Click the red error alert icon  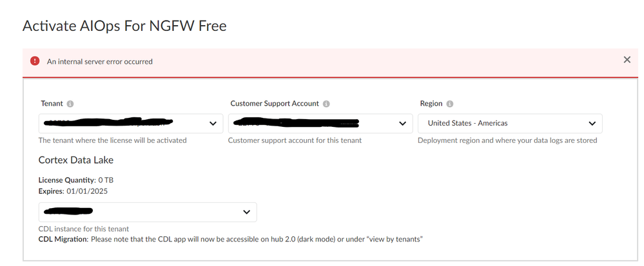(35, 61)
